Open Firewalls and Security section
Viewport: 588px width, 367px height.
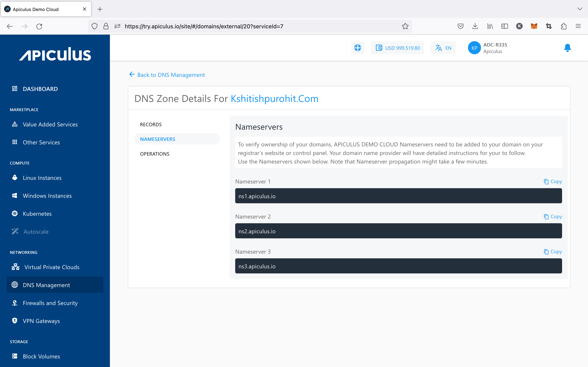[50, 303]
